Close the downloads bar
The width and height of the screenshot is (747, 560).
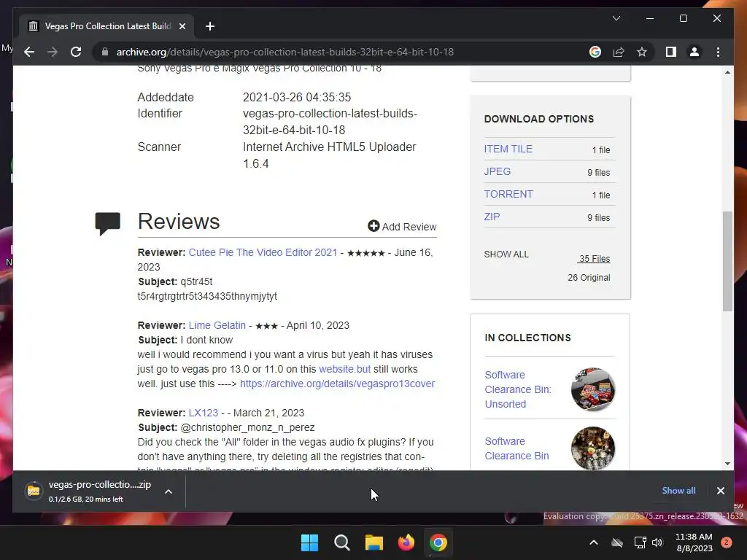pos(720,491)
